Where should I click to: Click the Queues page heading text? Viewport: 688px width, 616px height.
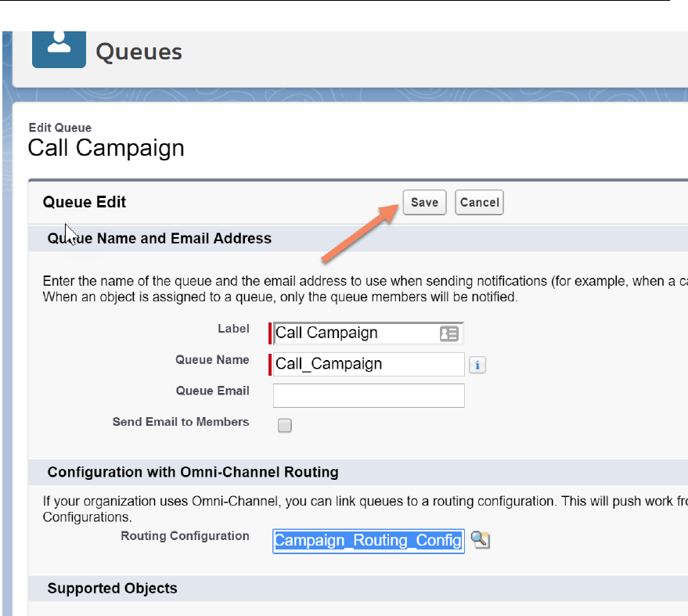click(139, 52)
